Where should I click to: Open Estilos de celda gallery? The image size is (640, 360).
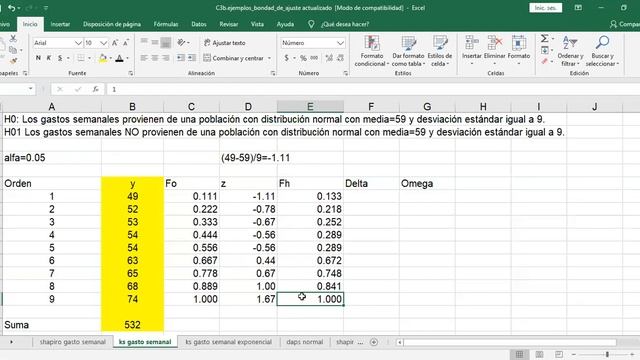[440, 51]
